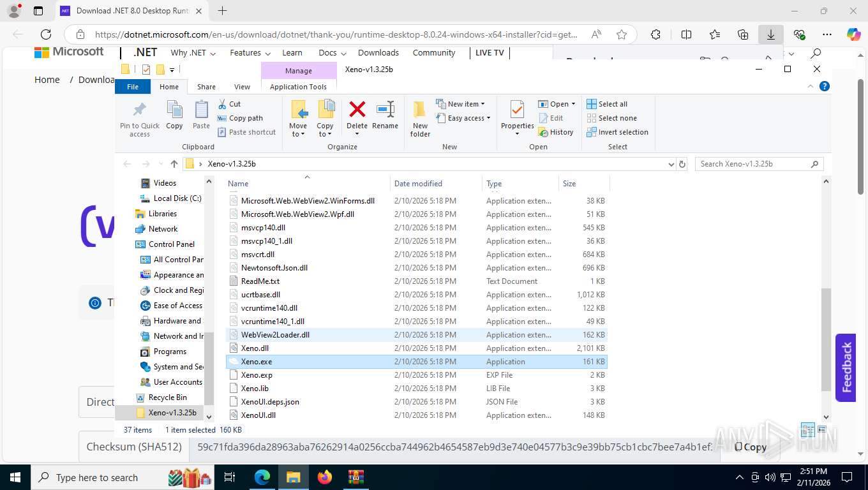Open Explorer Help question mark icon
The height and width of the screenshot is (490, 868).
(x=825, y=86)
